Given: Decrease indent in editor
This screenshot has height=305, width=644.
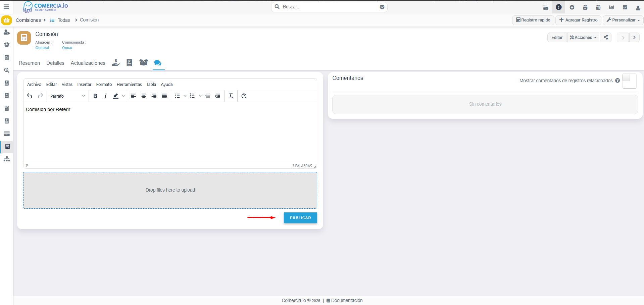Looking at the screenshot, I should click(x=208, y=96).
